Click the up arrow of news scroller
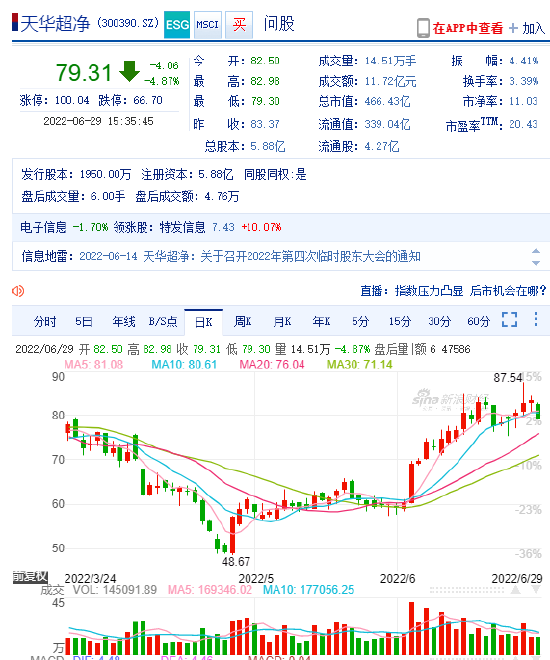550x660 pixels. tap(536, 251)
